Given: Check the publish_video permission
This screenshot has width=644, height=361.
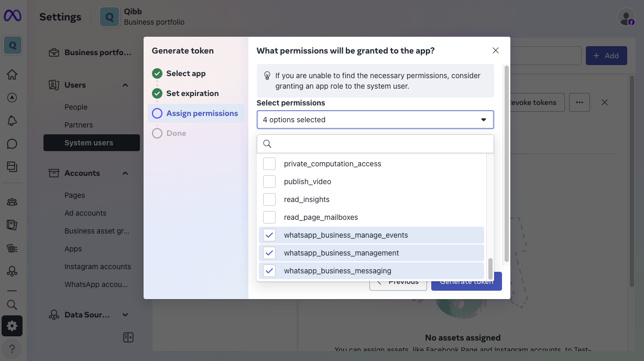Looking at the screenshot, I should click(269, 181).
